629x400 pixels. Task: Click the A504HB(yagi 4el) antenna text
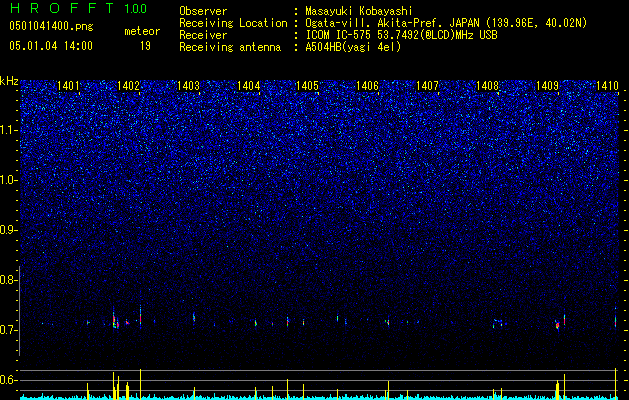point(353,47)
